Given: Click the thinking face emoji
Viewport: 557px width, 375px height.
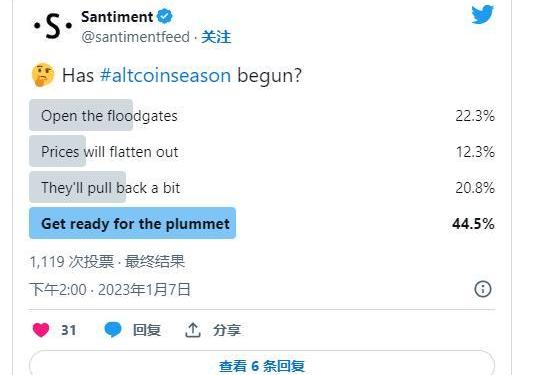Looking at the screenshot, I should point(43,75).
